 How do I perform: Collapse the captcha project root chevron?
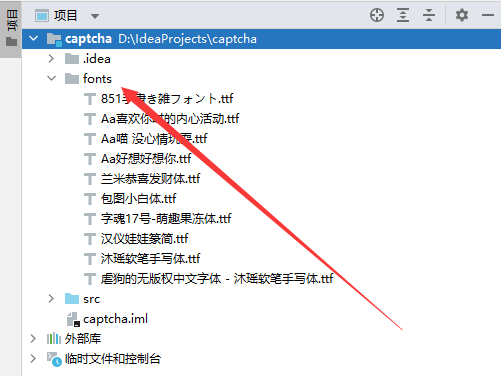33,39
